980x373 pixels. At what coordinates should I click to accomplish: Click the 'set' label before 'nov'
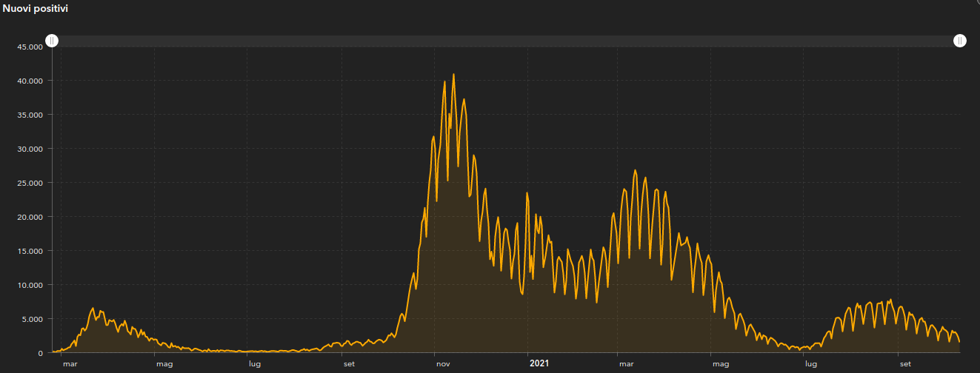348,363
